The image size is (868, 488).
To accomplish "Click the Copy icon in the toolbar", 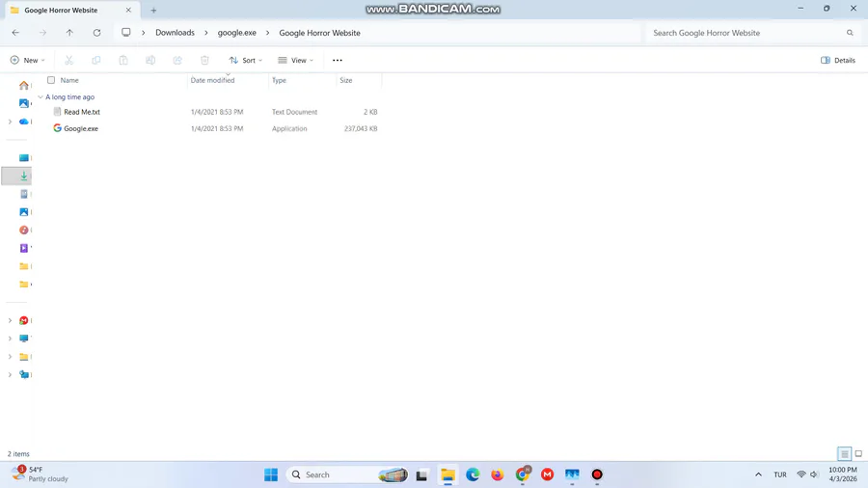I will 96,61.
